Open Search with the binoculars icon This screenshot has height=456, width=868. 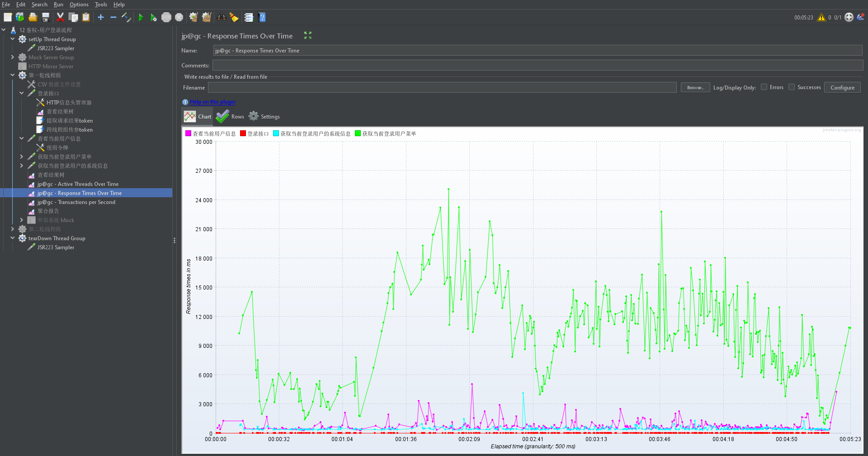[x=222, y=17]
